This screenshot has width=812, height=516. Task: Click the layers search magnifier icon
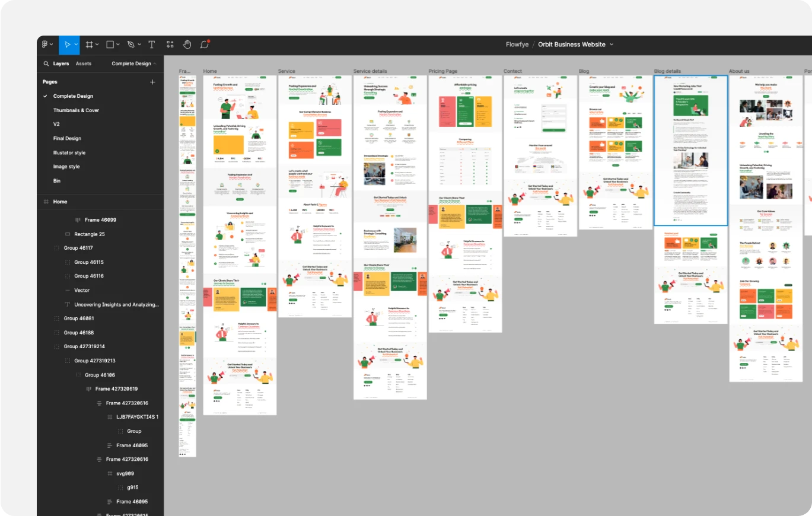click(46, 63)
